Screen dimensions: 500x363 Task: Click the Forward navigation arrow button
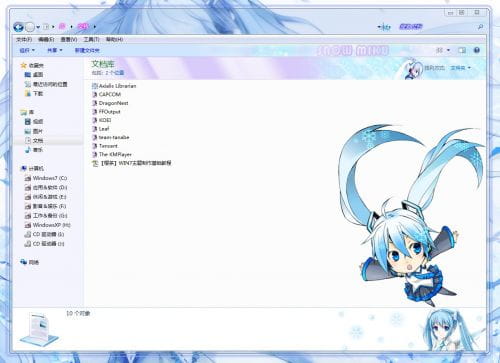[30, 27]
